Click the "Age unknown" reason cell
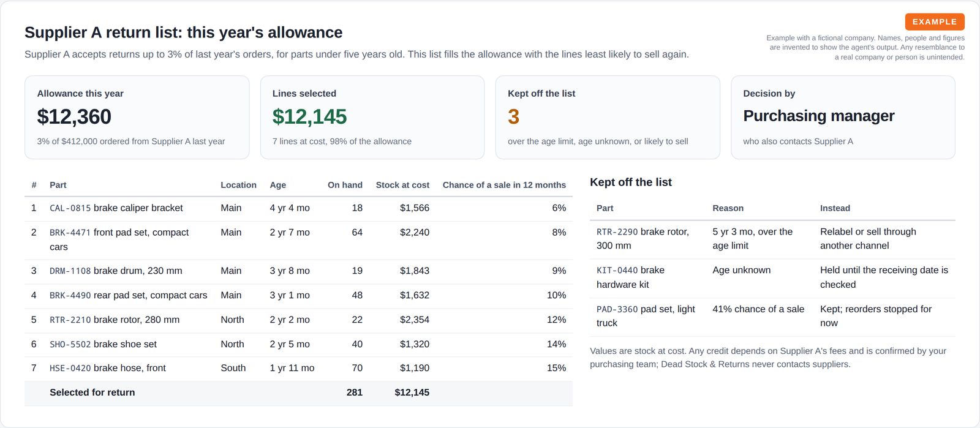The image size is (980, 428). point(741,270)
